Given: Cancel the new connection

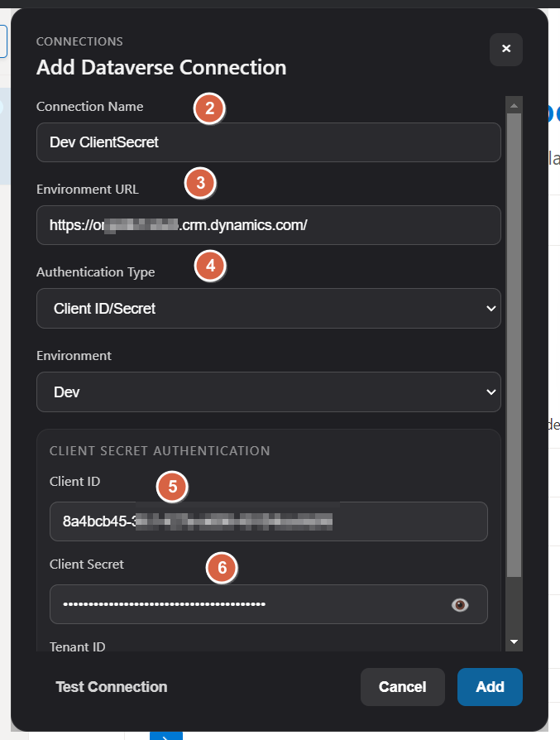Looking at the screenshot, I should 402,686.
